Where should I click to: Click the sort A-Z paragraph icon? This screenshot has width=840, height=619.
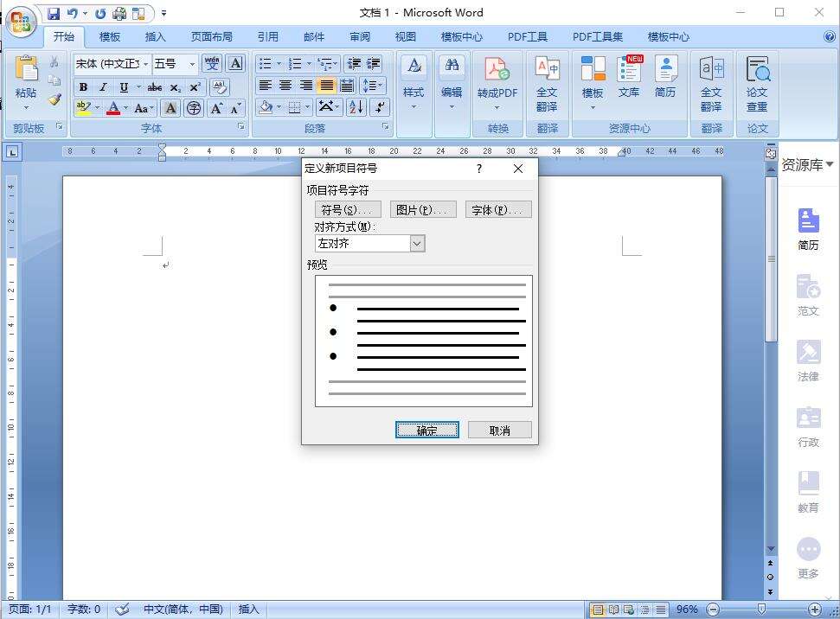pyautogui.click(x=356, y=107)
